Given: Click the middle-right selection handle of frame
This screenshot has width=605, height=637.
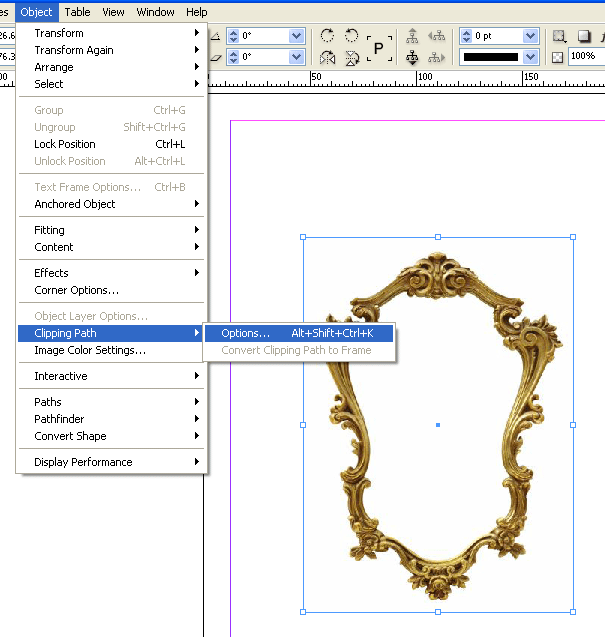Looking at the screenshot, I should pyautogui.click(x=573, y=425).
